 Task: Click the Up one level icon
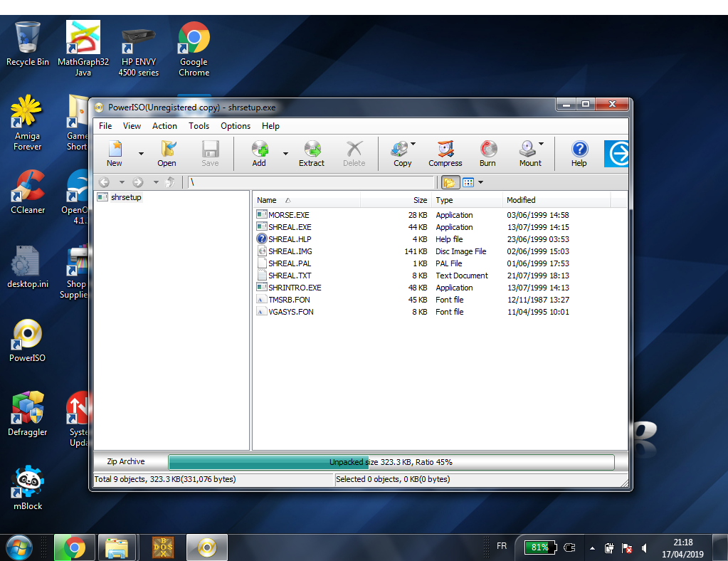[170, 182]
